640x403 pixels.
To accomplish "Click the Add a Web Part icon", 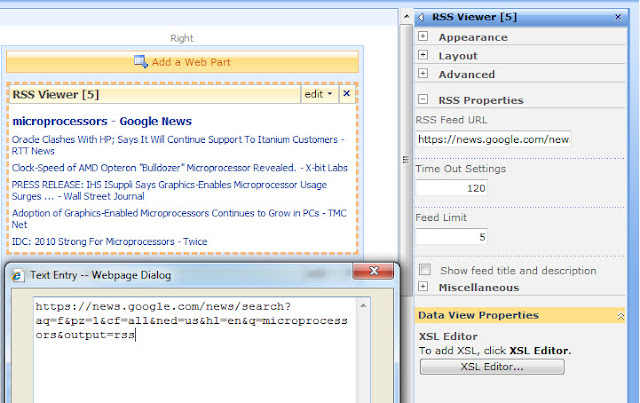I will pos(140,62).
